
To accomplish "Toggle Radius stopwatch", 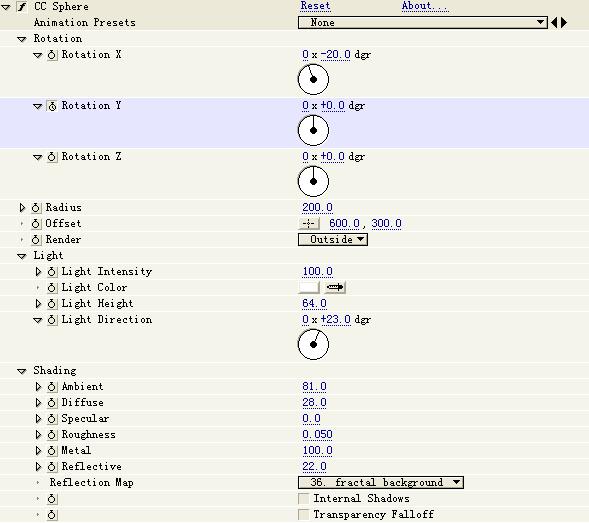I will click(36, 208).
